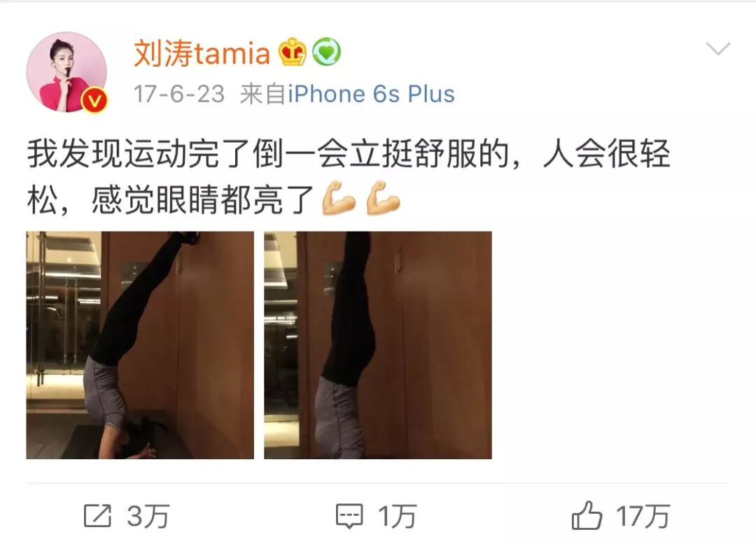Screen dimensions: 756x546
Task: Expand the post options chevron
Action: point(718,48)
